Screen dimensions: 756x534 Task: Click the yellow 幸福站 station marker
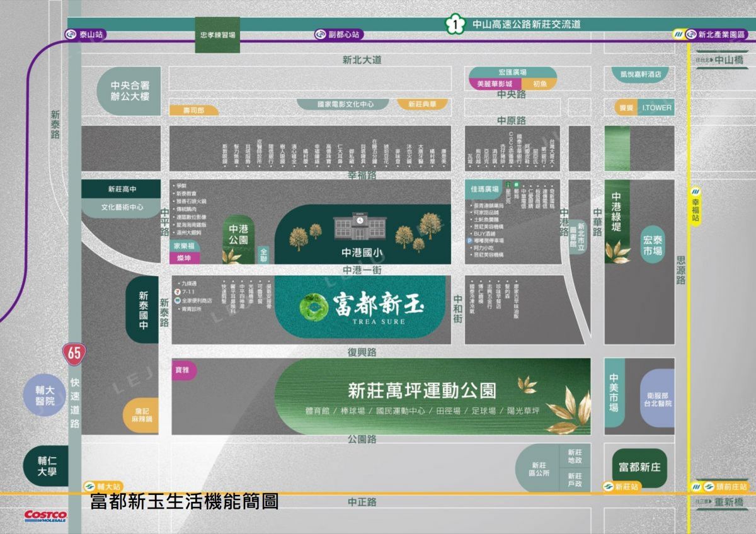(x=696, y=205)
